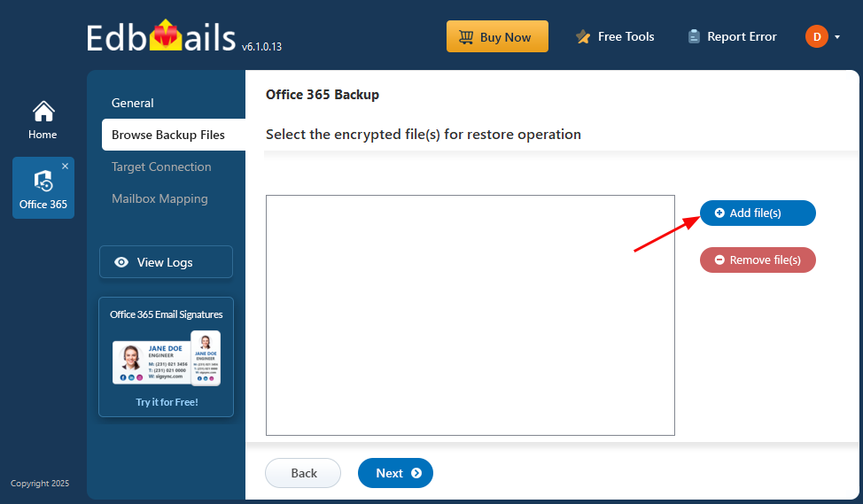863x504 pixels.
Task: Open the Home icon in left sidebar
Action: pyautogui.click(x=43, y=120)
